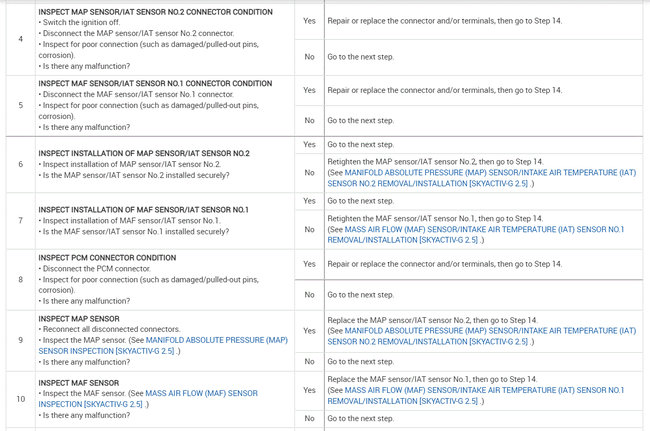Click the heading 'Inspect installation of MAP sensor/IAT sensor No.2'
Image resolution: width=650 pixels, height=431 pixels.
tap(144, 153)
